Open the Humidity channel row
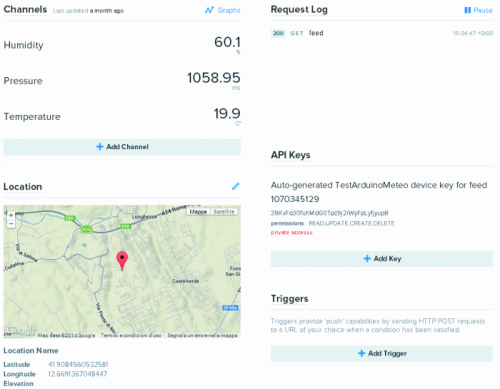 122,45
